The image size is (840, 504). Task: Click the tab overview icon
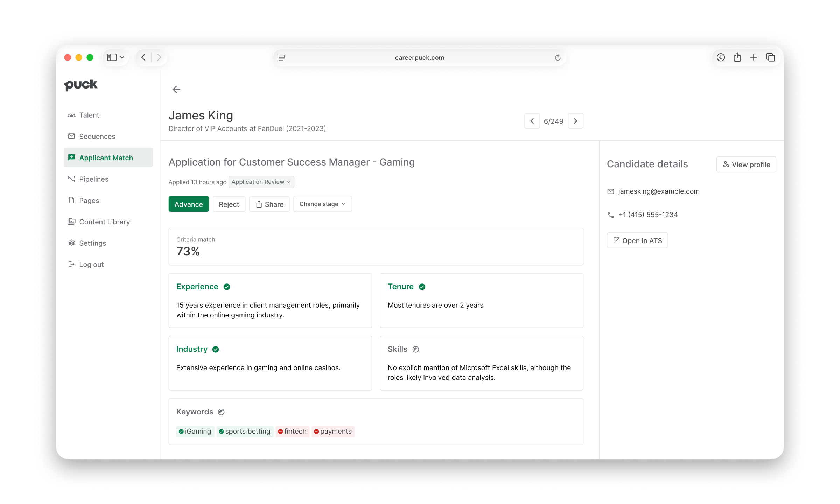(x=770, y=57)
